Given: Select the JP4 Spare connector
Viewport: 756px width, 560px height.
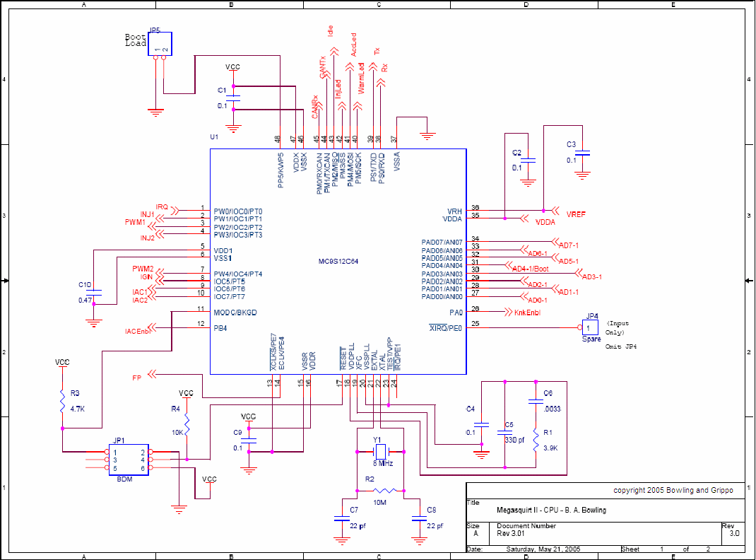Looking at the screenshot, I should click(589, 328).
